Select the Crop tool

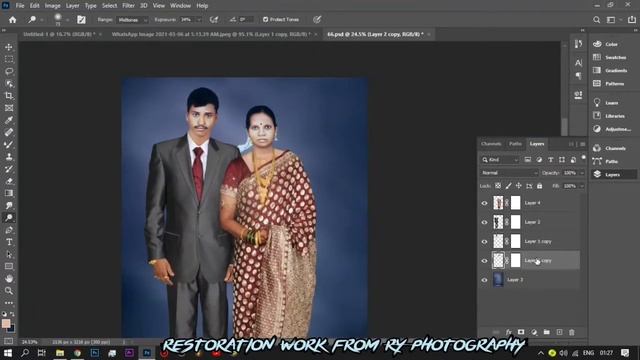[x=9, y=96]
